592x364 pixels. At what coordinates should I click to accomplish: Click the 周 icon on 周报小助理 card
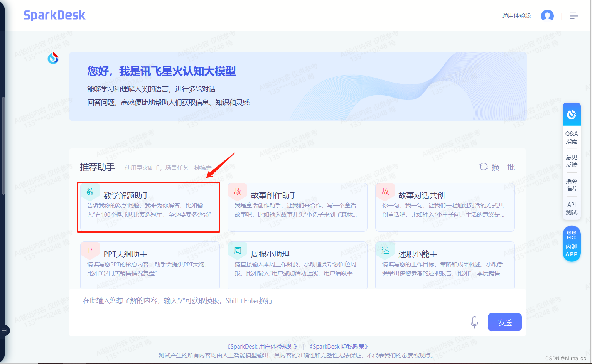pos(238,251)
